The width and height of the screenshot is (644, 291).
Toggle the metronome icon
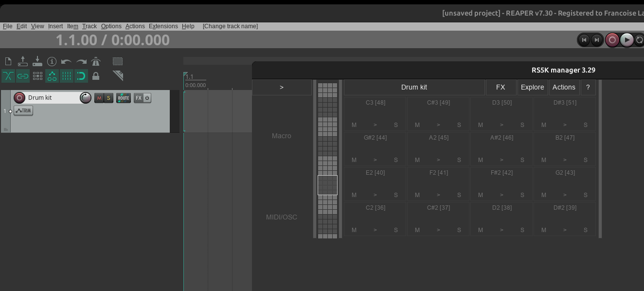point(96,61)
